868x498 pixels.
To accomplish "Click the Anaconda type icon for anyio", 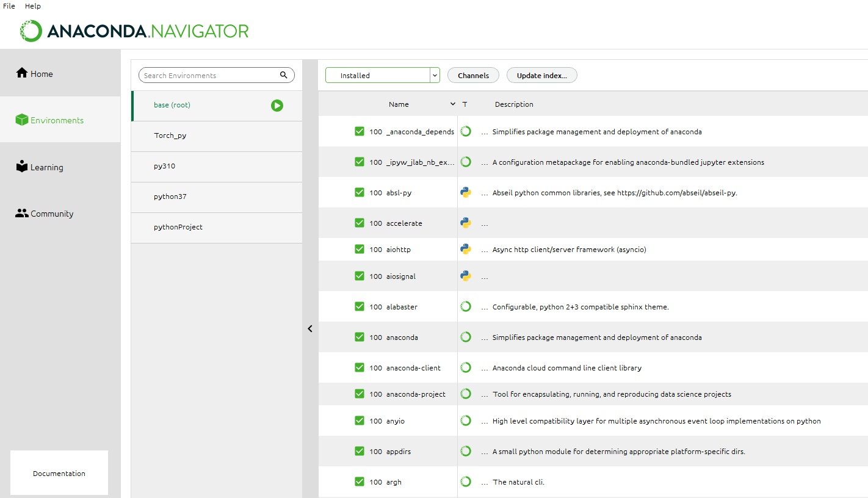I will pyautogui.click(x=466, y=420).
